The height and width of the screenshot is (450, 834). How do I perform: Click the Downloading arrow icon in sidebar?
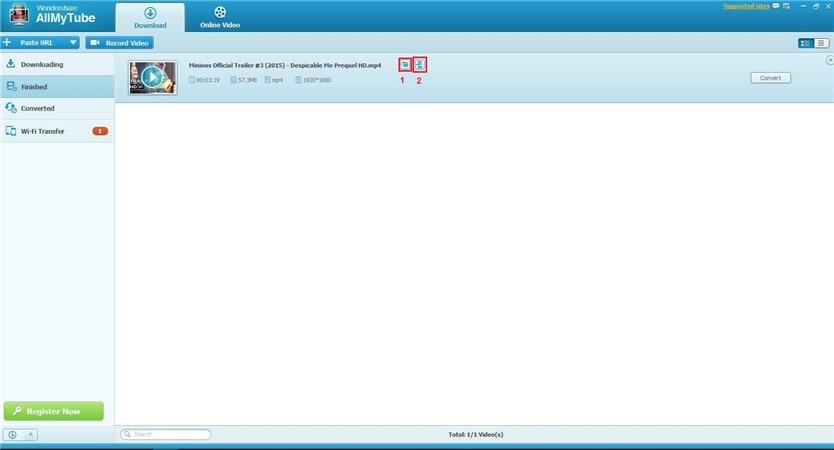(11, 64)
